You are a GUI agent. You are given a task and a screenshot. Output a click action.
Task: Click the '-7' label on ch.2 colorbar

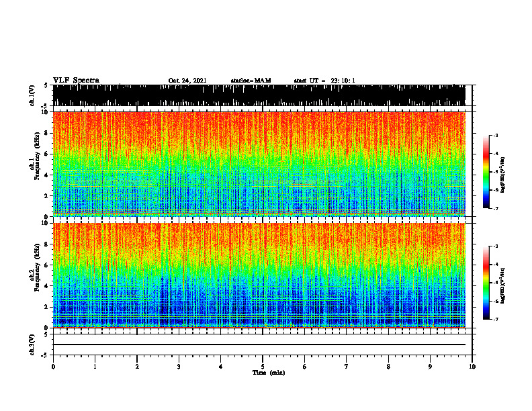click(496, 319)
